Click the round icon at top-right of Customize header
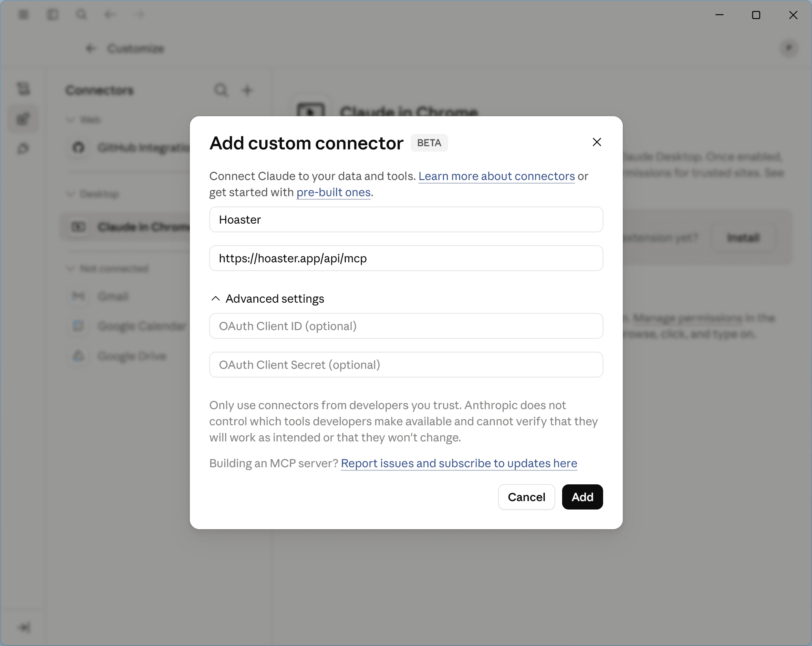Screen dimensions: 812x646 pos(789,48)
